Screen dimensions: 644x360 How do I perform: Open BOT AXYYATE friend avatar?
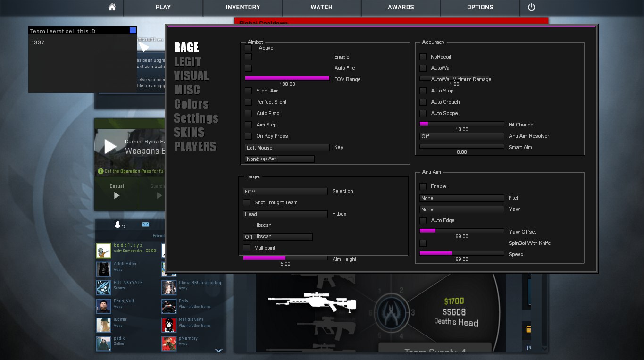pos(103,287)
